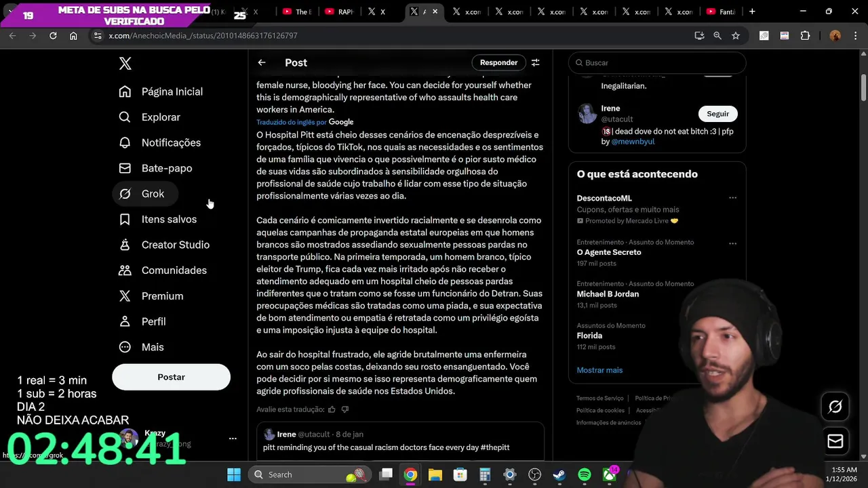Click the Buscar search field

657,62
